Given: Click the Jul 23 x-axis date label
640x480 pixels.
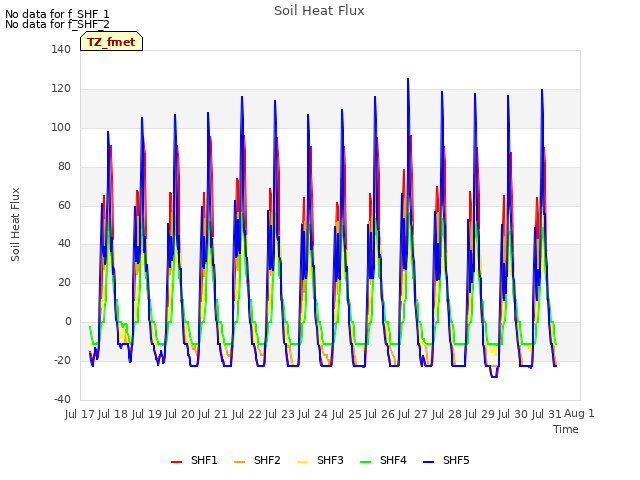Looking at the screenshot, I should 280,414.
